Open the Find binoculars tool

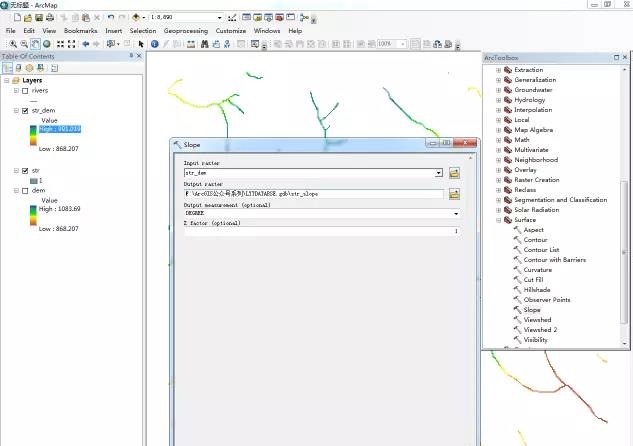(x=205, y=44)
